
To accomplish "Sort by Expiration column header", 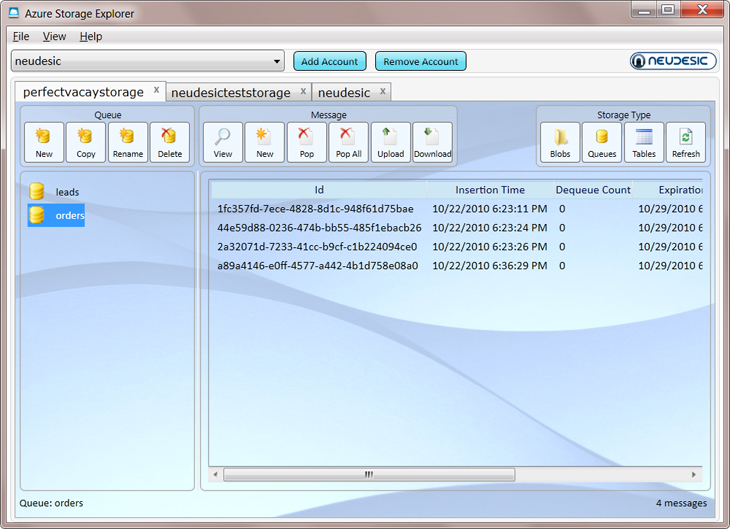I will coord(668,190).
